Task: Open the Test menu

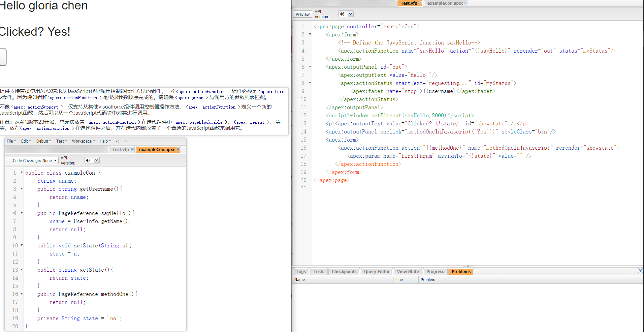Action: 62,141
